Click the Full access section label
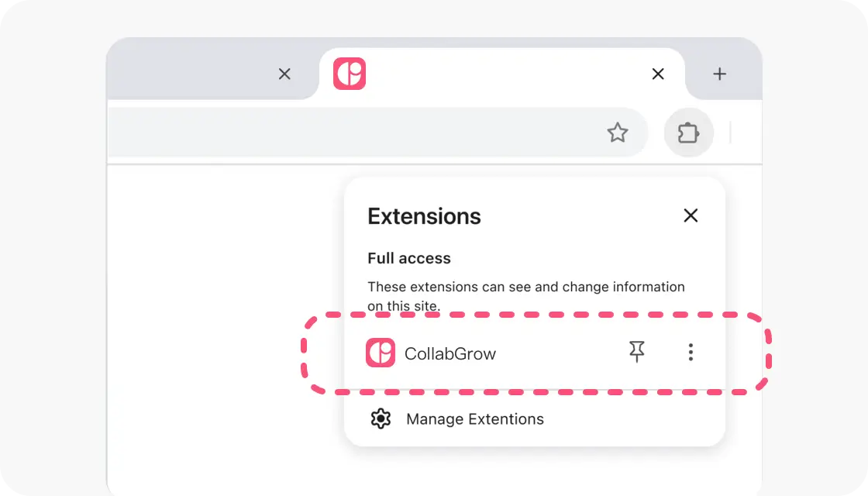Viewport: 868px width, 496px height. click(x=408, y=258)
